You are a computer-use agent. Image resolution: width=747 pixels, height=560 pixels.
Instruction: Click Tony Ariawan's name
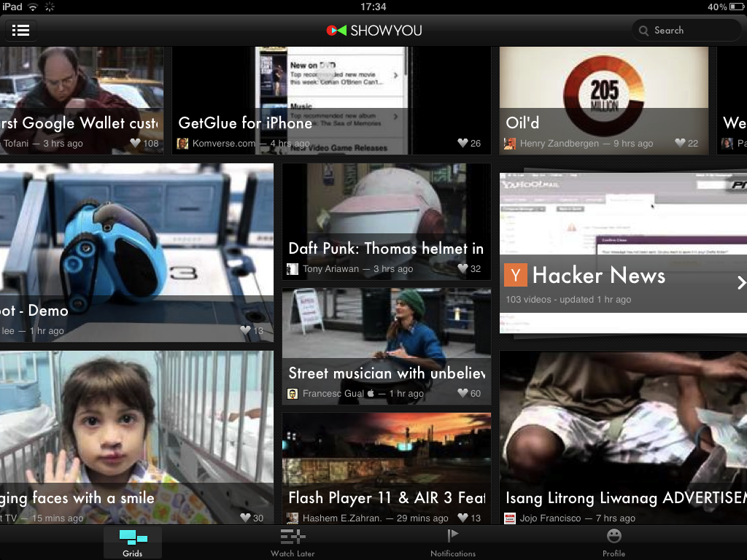pyautogui.click(x=330, y=269)
